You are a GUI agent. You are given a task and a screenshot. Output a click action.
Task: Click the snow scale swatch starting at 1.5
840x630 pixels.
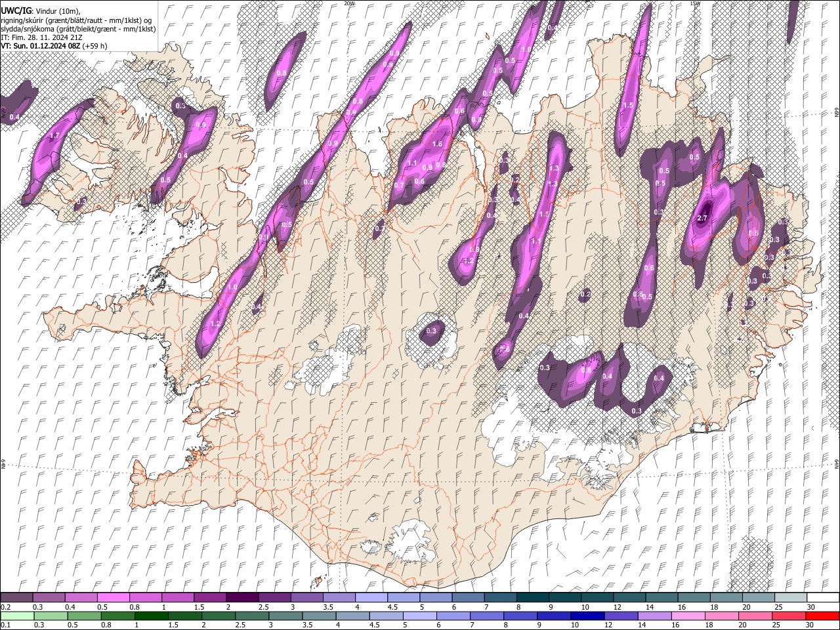click(x=209, y=597)
